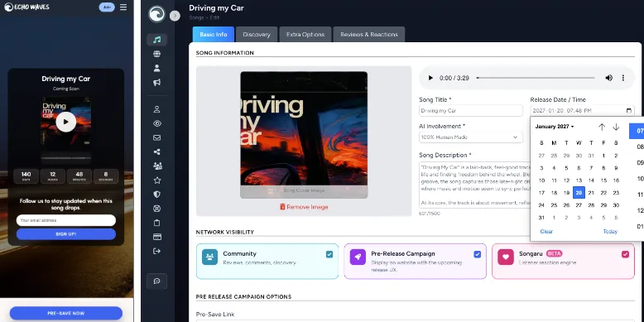This screenshot has height=322, width=644.
Task: Open the clipboard icon in sidebar
Action: (x=156, y=223)
